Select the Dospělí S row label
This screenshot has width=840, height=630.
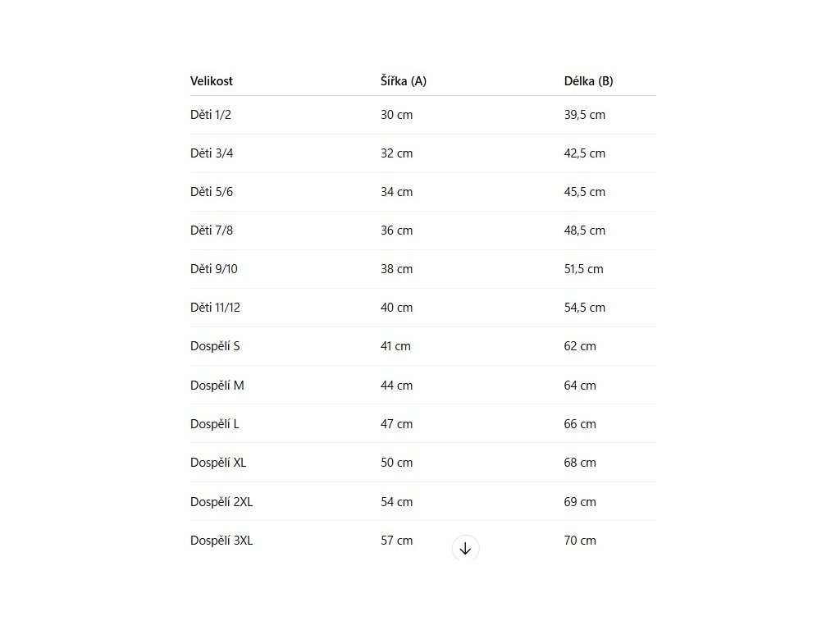tap(215, 346)
